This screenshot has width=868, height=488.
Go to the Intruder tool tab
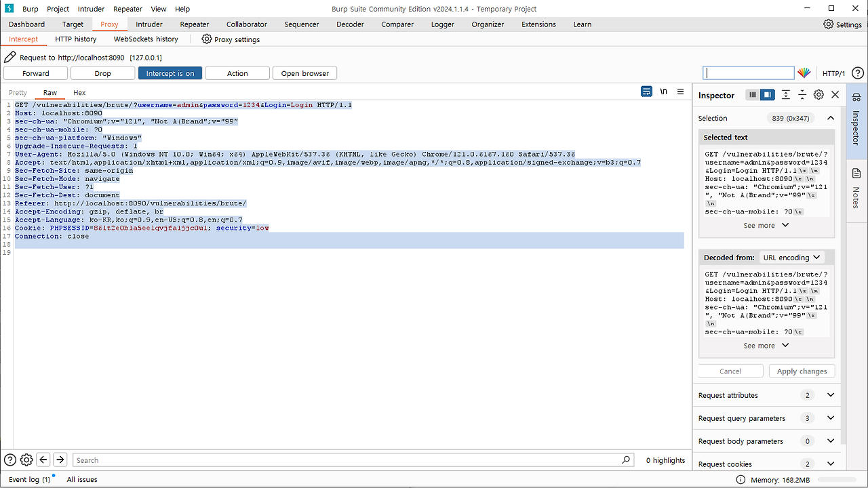coord(149,24)
